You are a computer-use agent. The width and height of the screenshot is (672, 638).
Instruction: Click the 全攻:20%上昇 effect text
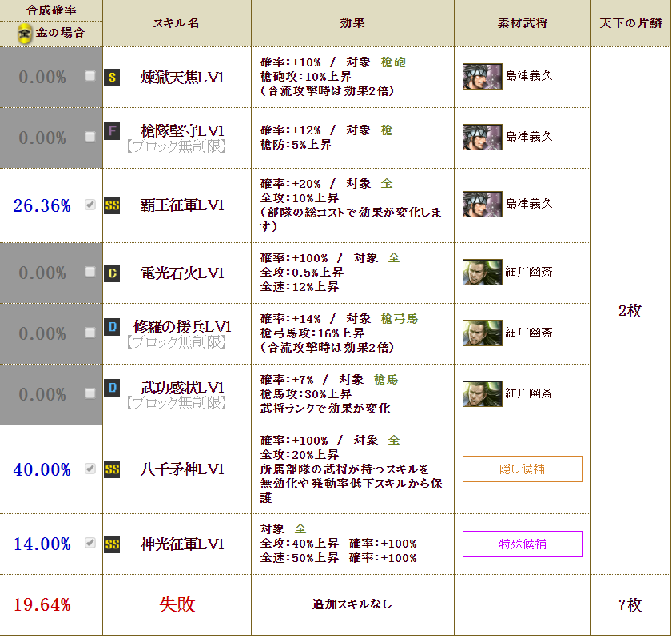[x=300, y=454]
